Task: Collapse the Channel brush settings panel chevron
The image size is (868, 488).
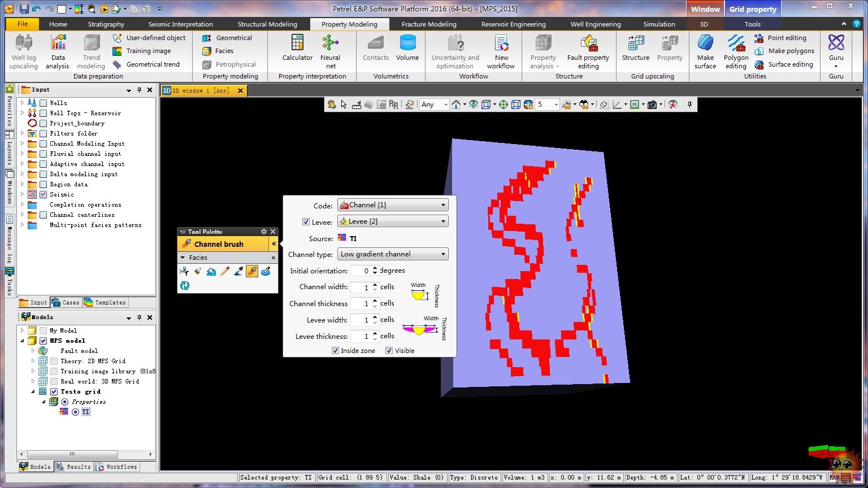Action: coord(274,244)
